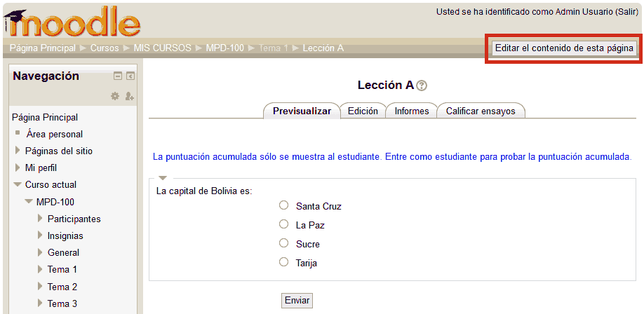Dock the Navegación block to the side
The height and width of the screenshot is (314, 644).
coord(130,76)
